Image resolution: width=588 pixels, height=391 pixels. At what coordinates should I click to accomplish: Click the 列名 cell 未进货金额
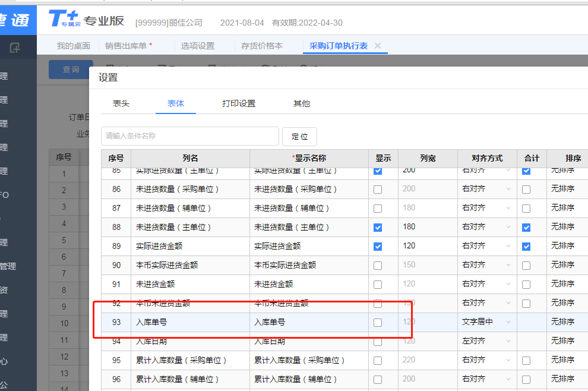coord(190,285)
